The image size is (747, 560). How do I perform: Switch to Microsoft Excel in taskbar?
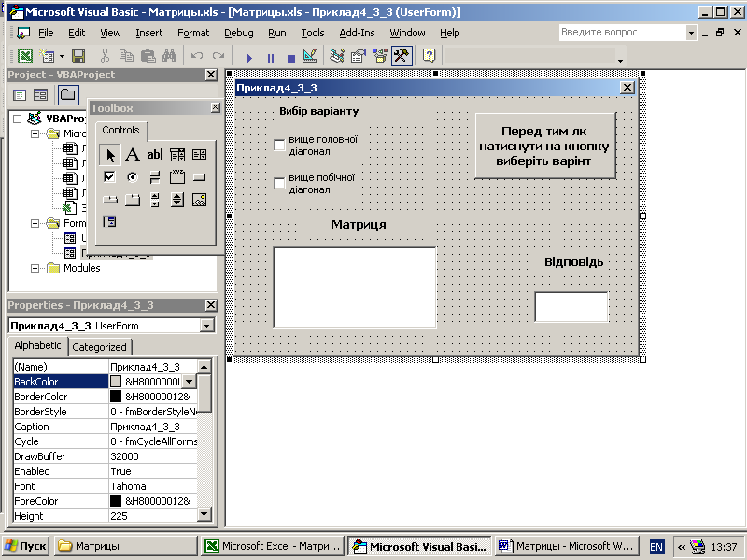(273, 546)
